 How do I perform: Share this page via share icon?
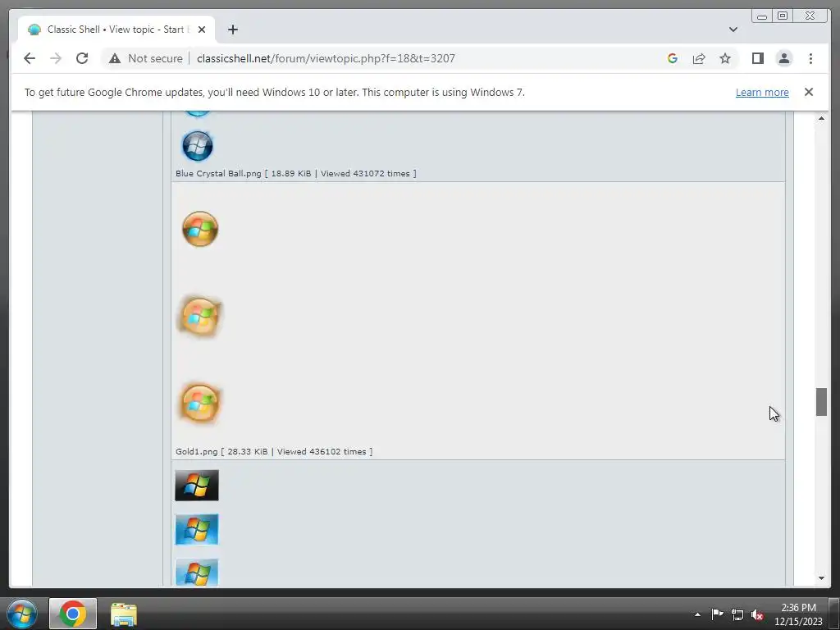tap(699, 58)
